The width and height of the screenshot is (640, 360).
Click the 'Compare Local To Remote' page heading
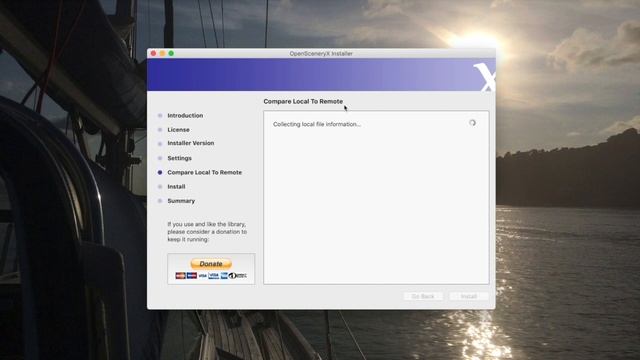[x=303, y=101]
